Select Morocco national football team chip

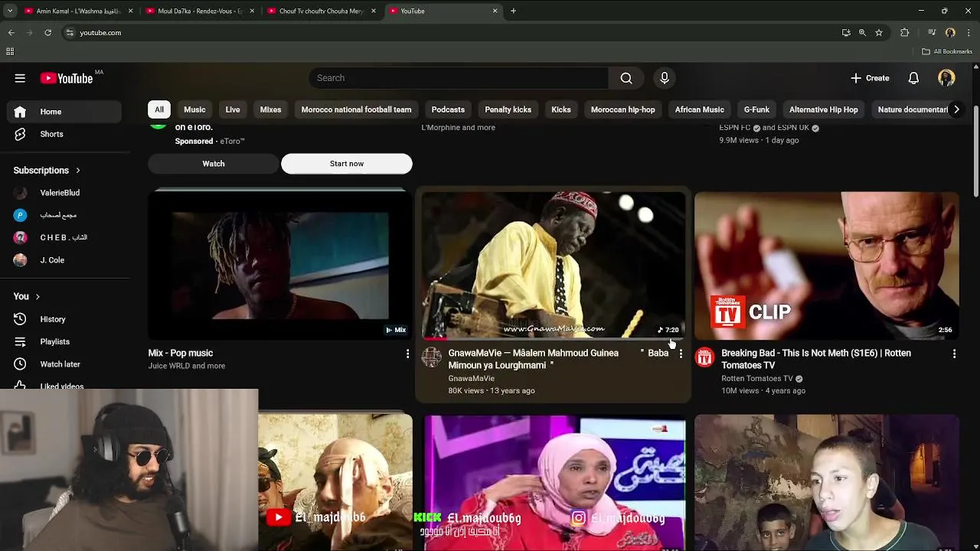pyautogui.click(x=356, y=109)
